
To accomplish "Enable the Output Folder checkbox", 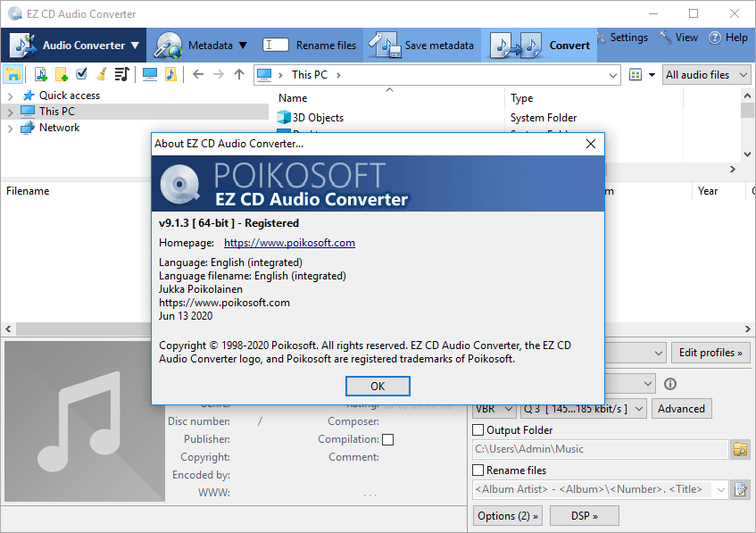I will [x=478, y=429].
